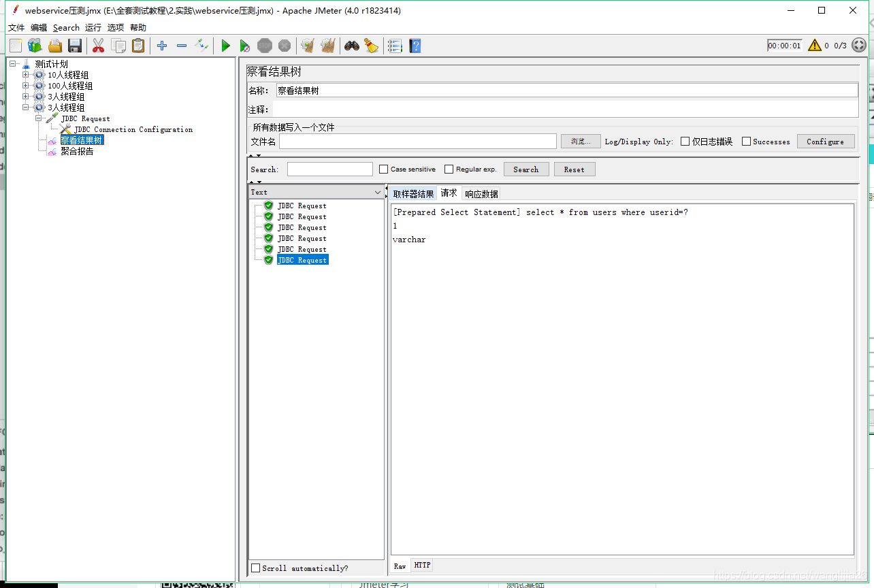The image size is (874, 588).
Task: Toggle Scroll automatically? checkbox
Action: (x=255, y=568)
